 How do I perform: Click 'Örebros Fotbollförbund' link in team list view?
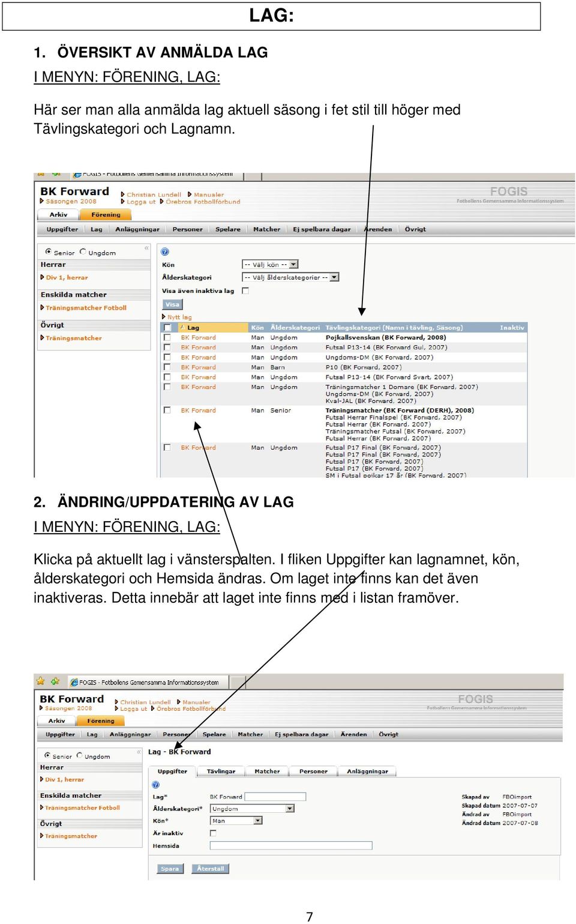click(203, 202)
